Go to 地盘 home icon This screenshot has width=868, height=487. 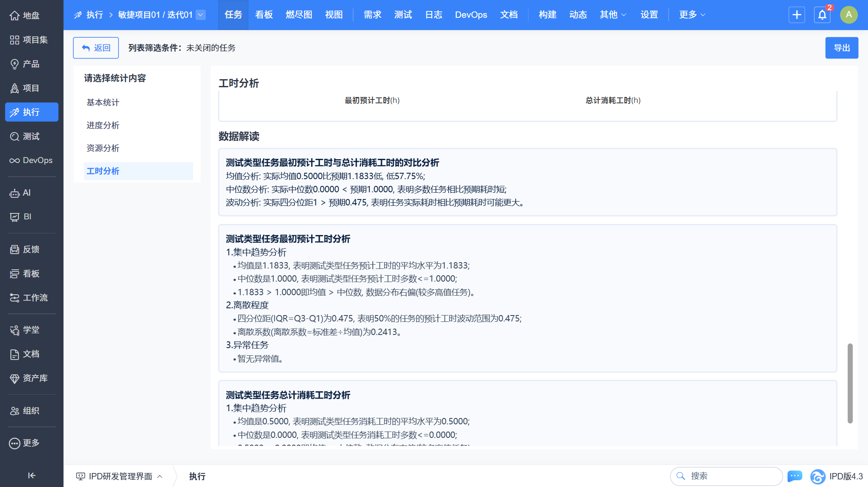[x=15, y=16]
